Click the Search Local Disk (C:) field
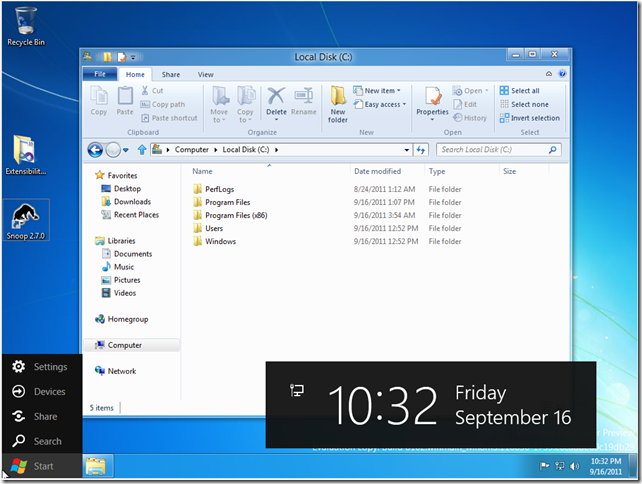642x484 pixels. (500, 150)
